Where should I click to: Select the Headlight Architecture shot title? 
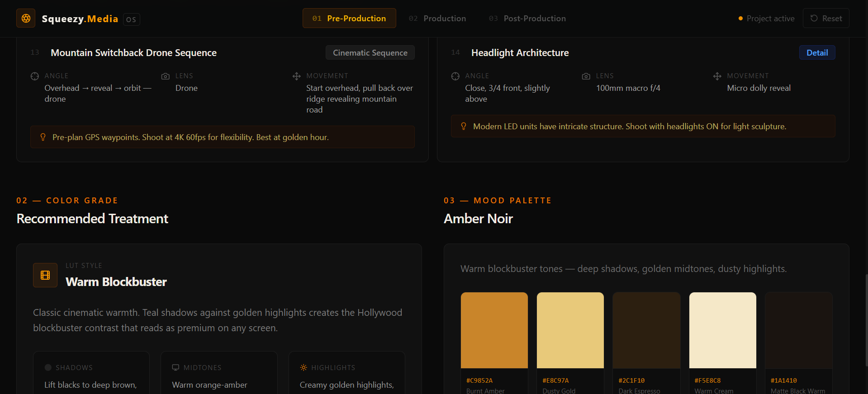[x=520, y=53]
